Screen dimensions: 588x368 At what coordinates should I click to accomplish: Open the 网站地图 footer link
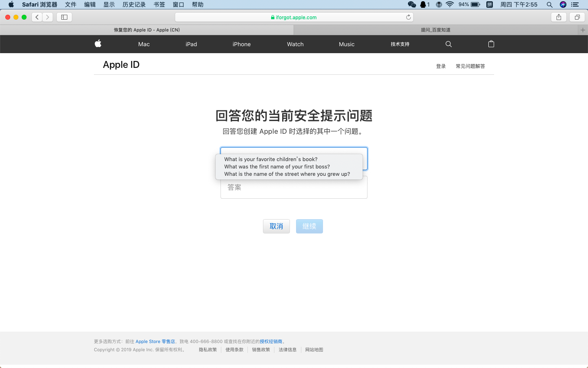314,350
